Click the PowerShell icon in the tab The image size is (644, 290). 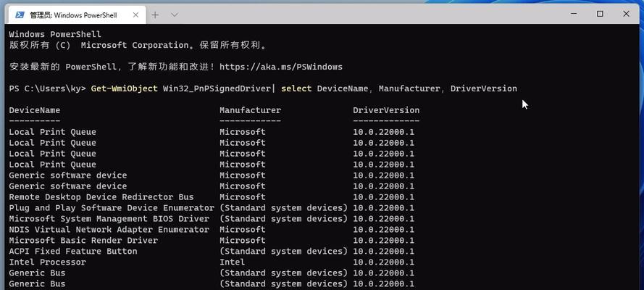tap(20, 15)
